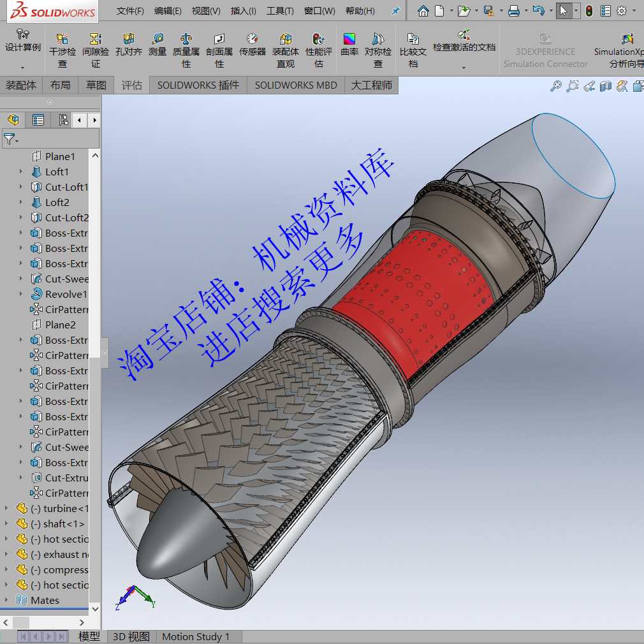Open the 插入(I) menu

tap(244, 11)
